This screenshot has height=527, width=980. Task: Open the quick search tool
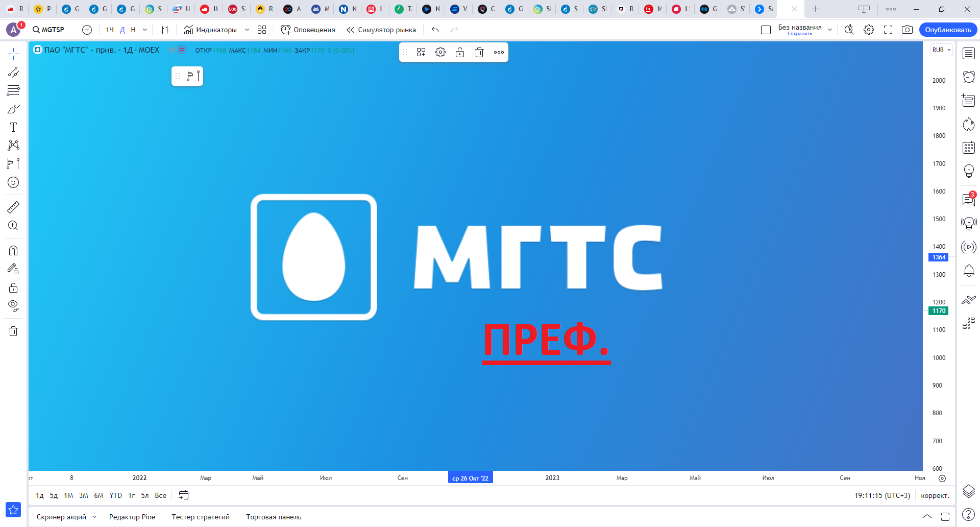[849, 30]
